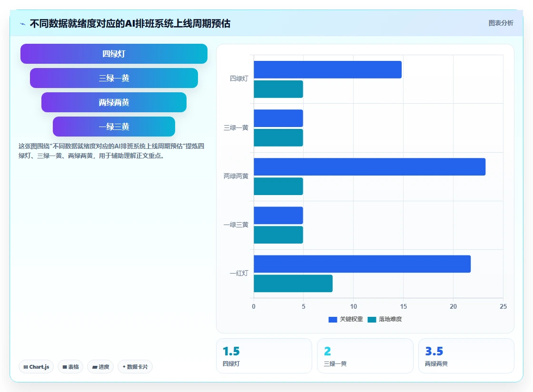Toggle the 落地难度 legend item
Screen dimensions: 533x392
[385, 319]
